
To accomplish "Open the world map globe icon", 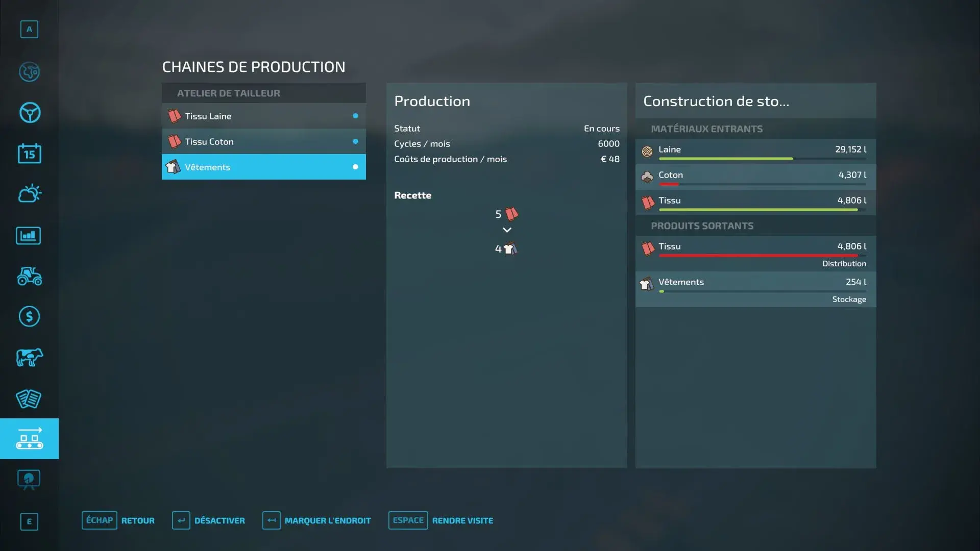I will click(29, 72).
